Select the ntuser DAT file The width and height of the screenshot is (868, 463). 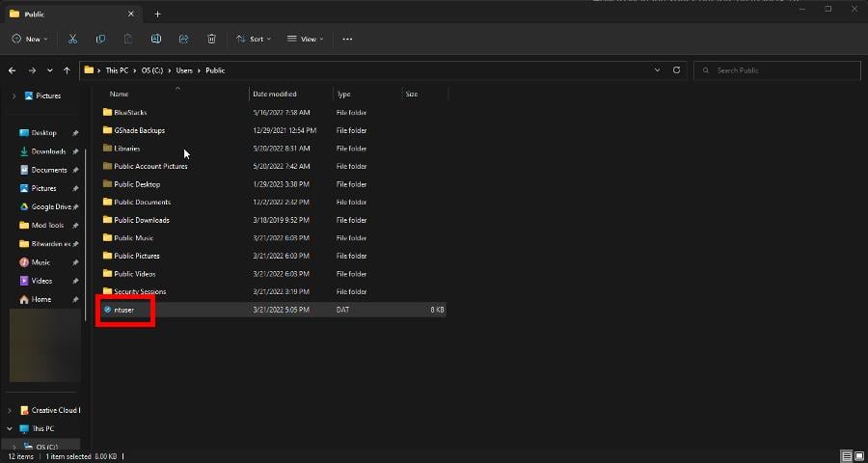[124, 310]
